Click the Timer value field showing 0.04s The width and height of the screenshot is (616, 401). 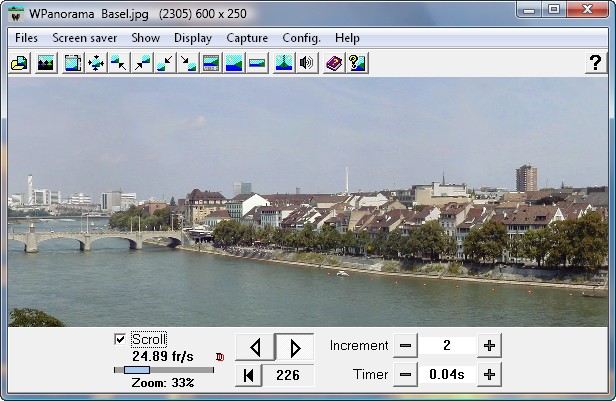tap(447, 375)
